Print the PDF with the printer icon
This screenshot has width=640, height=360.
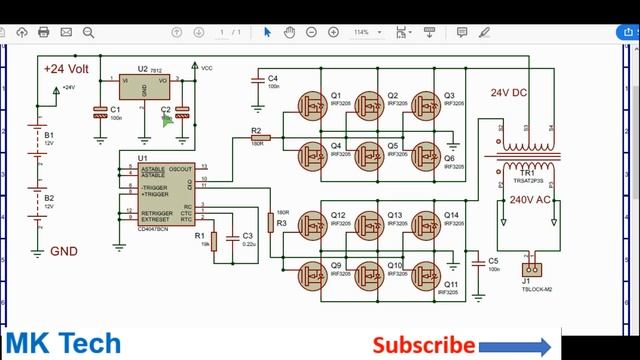(x=44, y=32)
